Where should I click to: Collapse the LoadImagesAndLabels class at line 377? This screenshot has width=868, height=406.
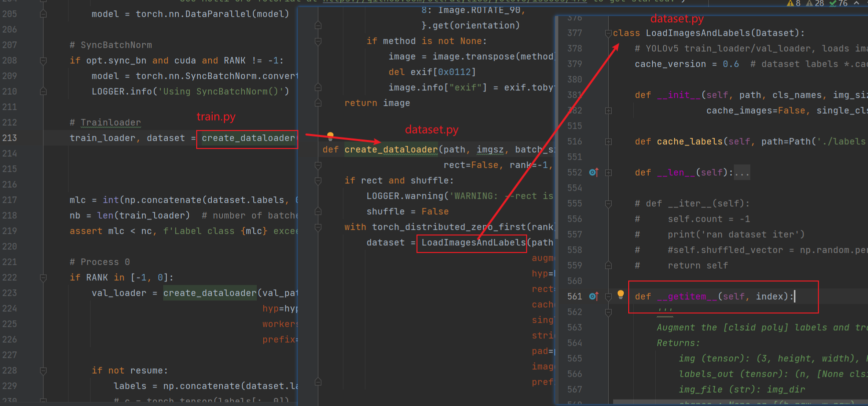click(x=609, y=33)
